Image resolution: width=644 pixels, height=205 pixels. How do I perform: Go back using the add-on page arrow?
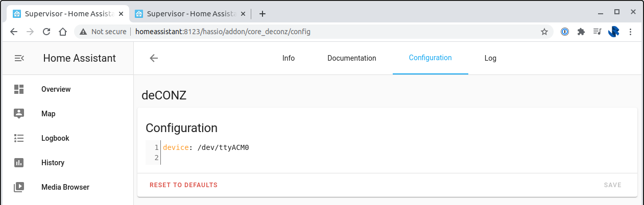pos(154,58)
